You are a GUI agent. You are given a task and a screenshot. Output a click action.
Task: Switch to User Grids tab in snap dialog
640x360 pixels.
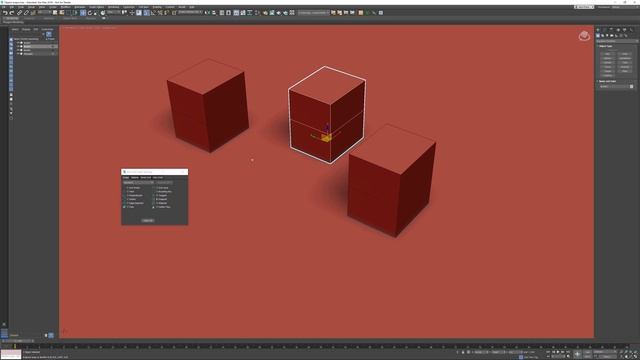coord(158,178)
